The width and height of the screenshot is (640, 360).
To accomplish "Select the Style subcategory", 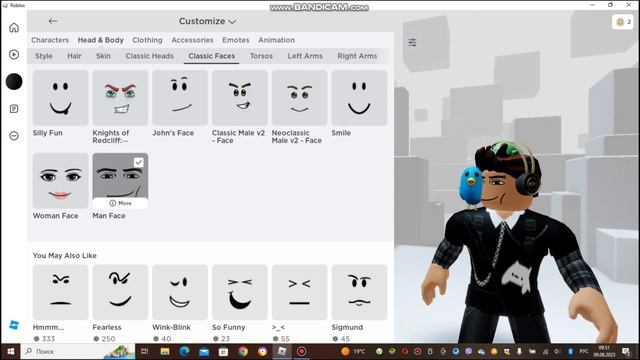I will tap(44, 56).
